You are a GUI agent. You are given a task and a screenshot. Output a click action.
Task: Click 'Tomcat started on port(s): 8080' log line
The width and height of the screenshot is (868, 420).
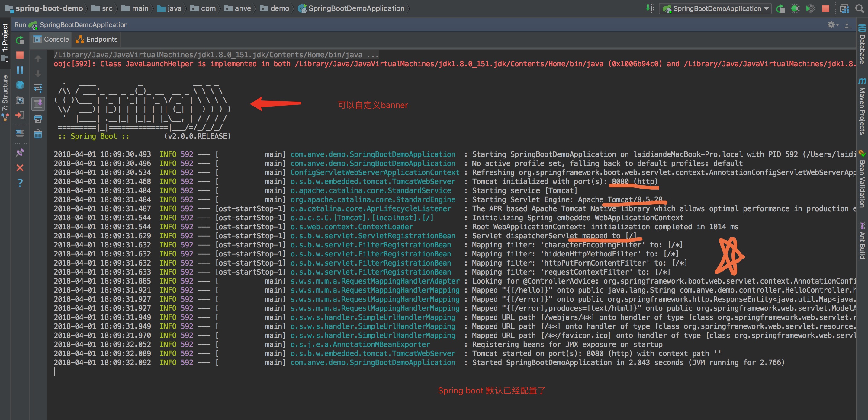click(x=597, y=354)
